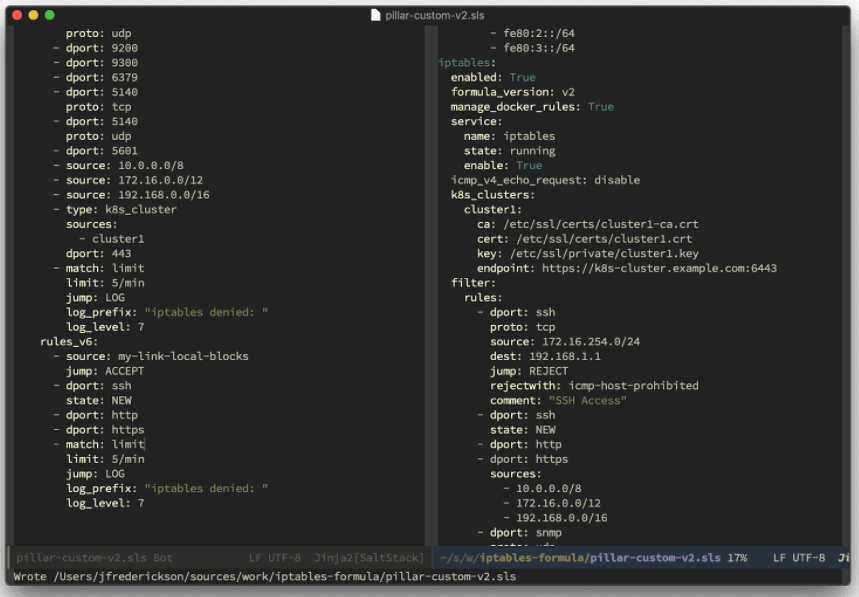Close the window with the red button
This screenshot has height=597, width=859.
[17, 16]
